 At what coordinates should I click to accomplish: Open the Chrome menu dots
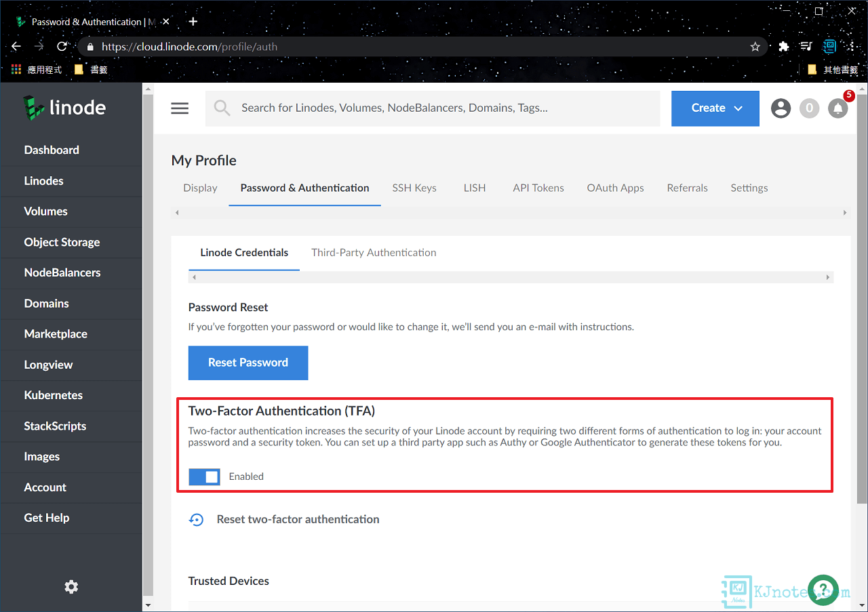[852, 47]
